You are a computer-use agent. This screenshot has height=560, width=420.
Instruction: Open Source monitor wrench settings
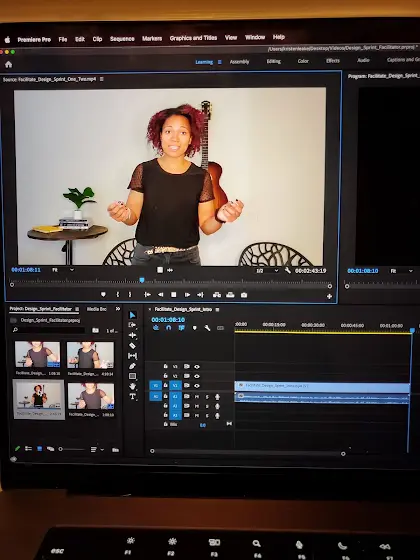pos(288,270)
